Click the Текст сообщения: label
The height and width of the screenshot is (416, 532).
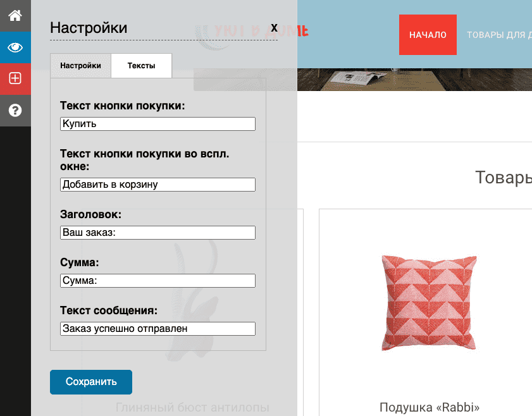point(109,310)
